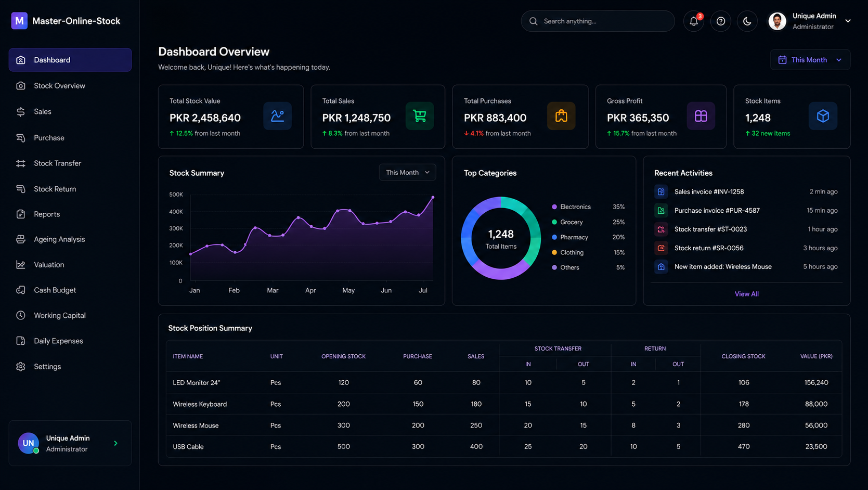The width and height of the screenshot is (868, 490).
Task: Click the Sales invoice #INV-1258 icon
Action: pyautogui.click(x=661, y=191)
